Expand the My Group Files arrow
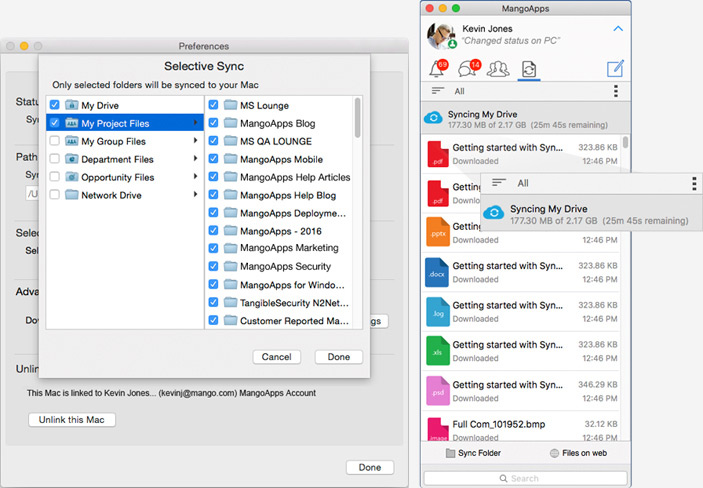703x488 pixels. point(195,140)
